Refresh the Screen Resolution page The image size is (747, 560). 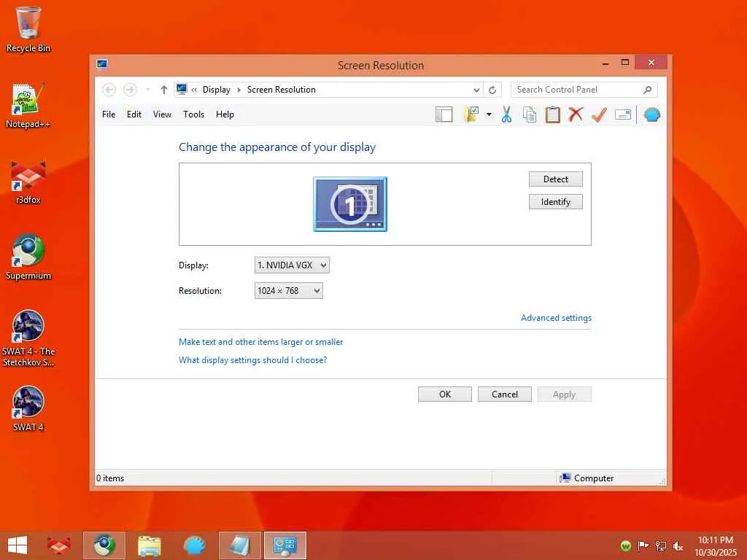pyautogui.click(x=492, y=90)
